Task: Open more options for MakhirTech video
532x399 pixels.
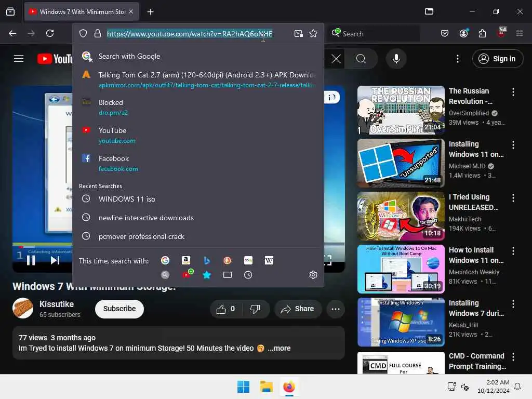Action: tap(513, 198)
